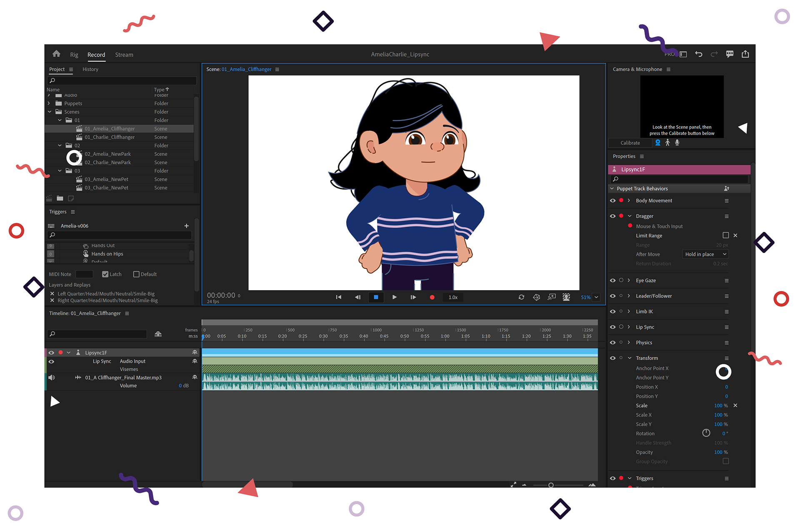Add a new trigger with plus icon
Image resolution: width=800 pixels, height=532 pixels.
[186, 226]
